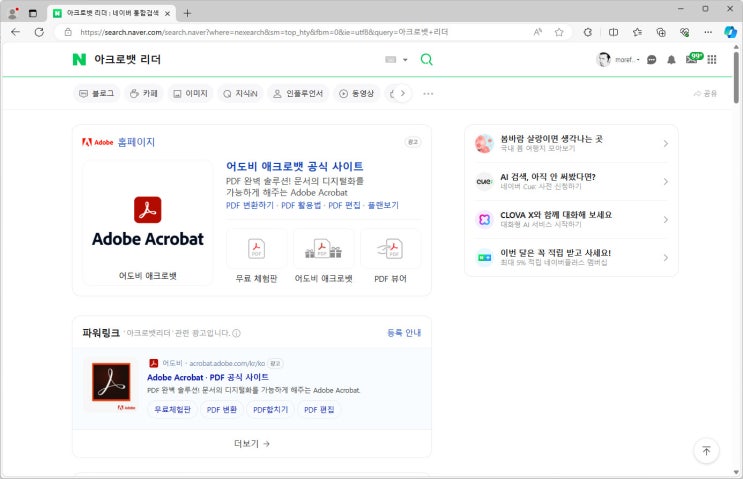
Task: Open Edge split screen icon
Action: 613,32
